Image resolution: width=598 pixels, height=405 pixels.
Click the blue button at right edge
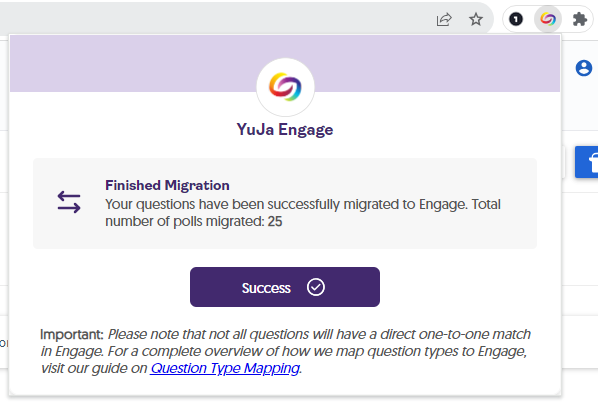[587, 162]
